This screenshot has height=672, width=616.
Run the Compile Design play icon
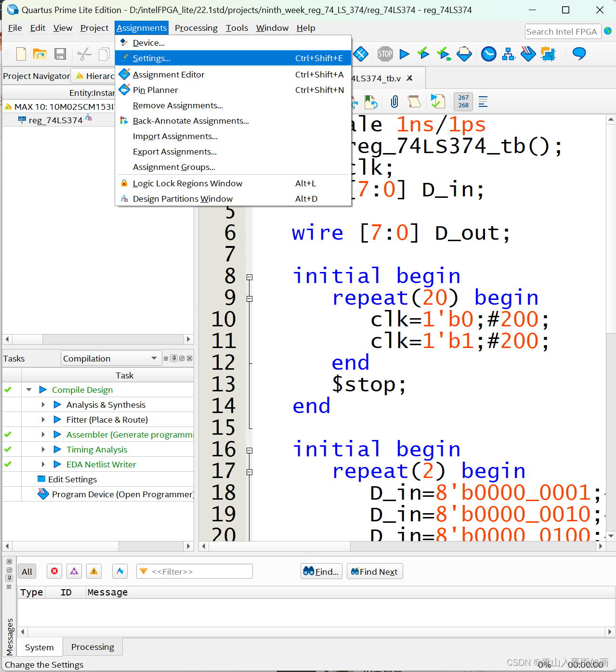tap(43, 389)
